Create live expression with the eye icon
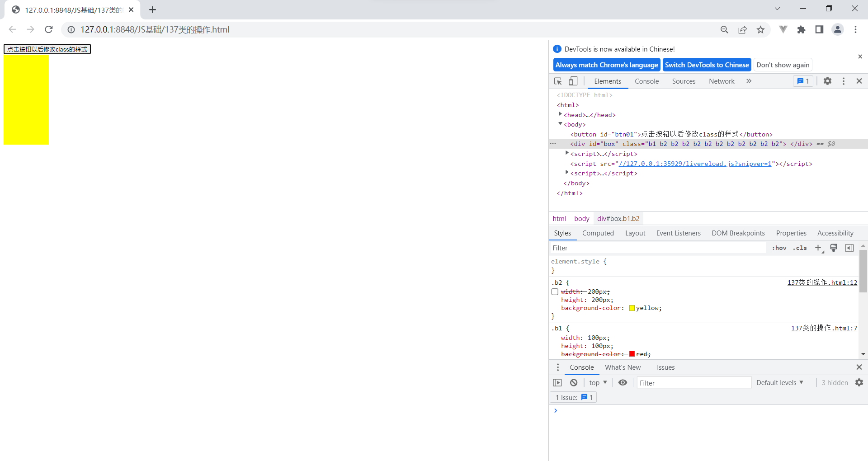The width and height of the screenshot is (868, 461). [623, 382]
